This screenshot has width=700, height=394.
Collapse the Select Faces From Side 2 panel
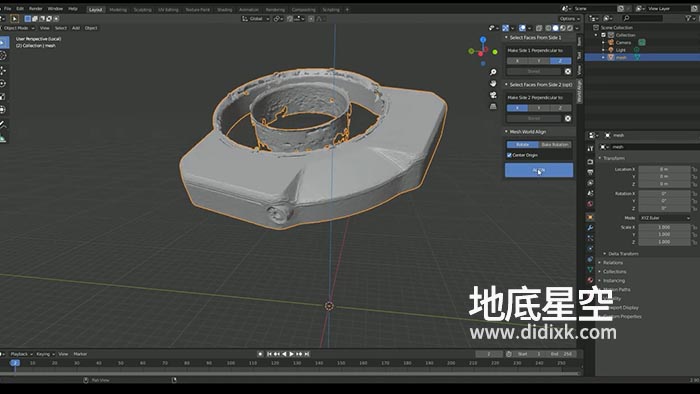point(506,84)
